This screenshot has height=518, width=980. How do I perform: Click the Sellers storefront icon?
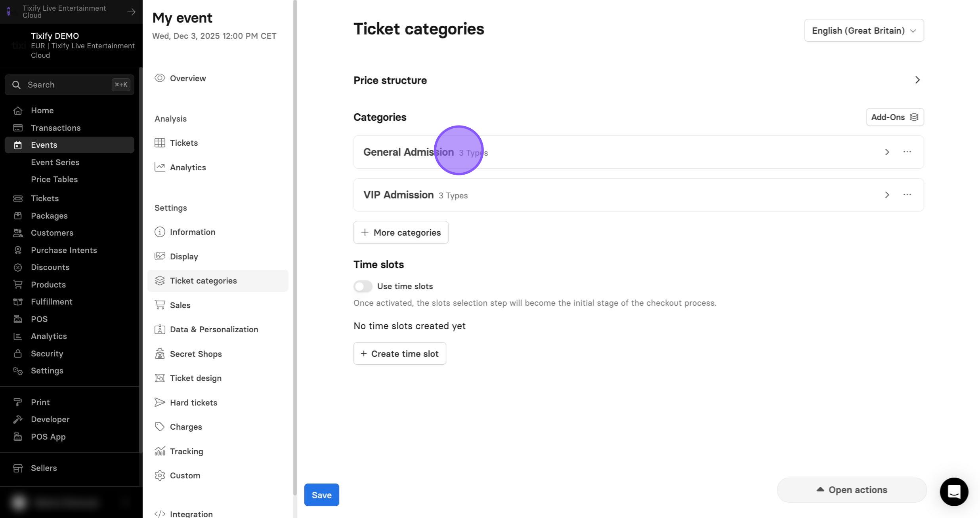18,468
